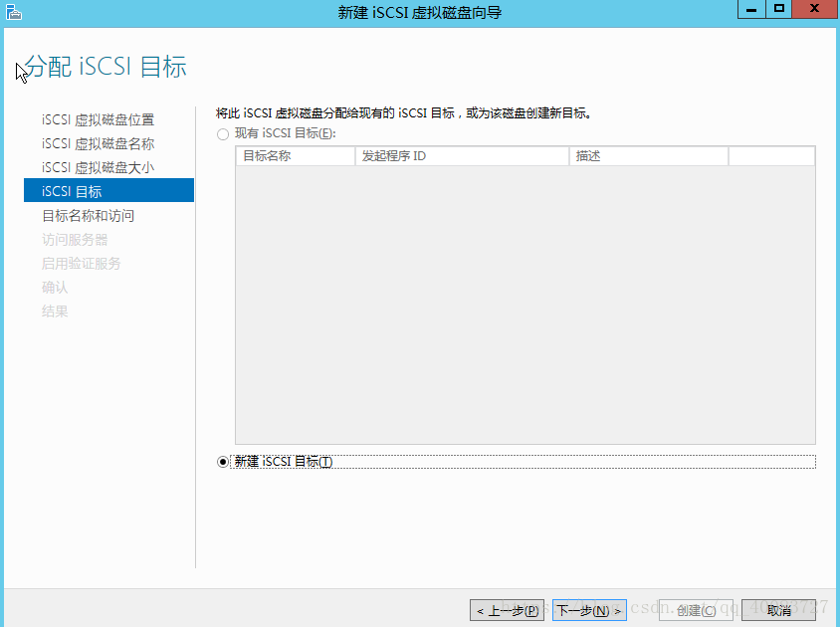The height and width of the screenshot is (627, 840).
Task: Minimize the wizard window
Action: coord(751,9)
